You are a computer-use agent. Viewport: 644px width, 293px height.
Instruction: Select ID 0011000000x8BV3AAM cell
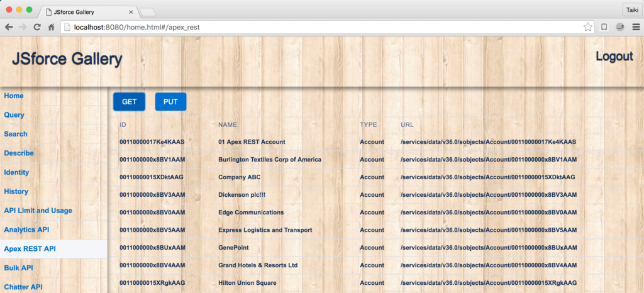152,195
